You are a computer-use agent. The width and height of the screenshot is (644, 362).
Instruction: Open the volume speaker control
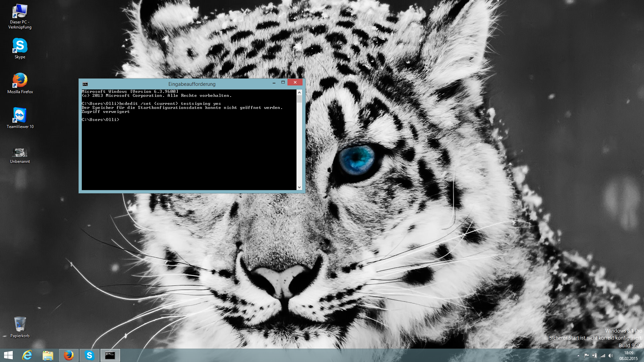610,356
